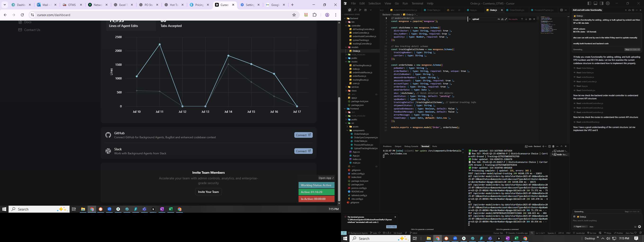Attach an image in the chat input
Image resolution: width=644 pixels, height=242 pixels.
pyautogui.click(x=635, y=227)
